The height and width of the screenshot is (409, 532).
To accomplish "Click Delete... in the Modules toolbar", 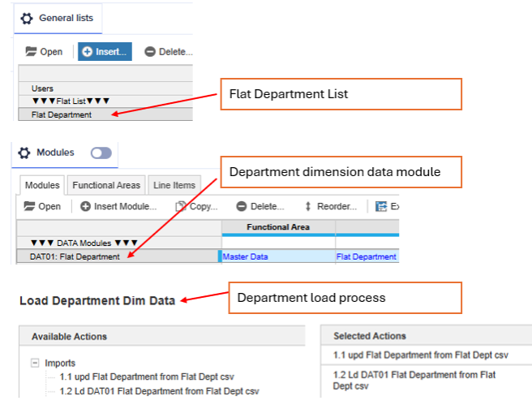I will click(x=260, y=206).
